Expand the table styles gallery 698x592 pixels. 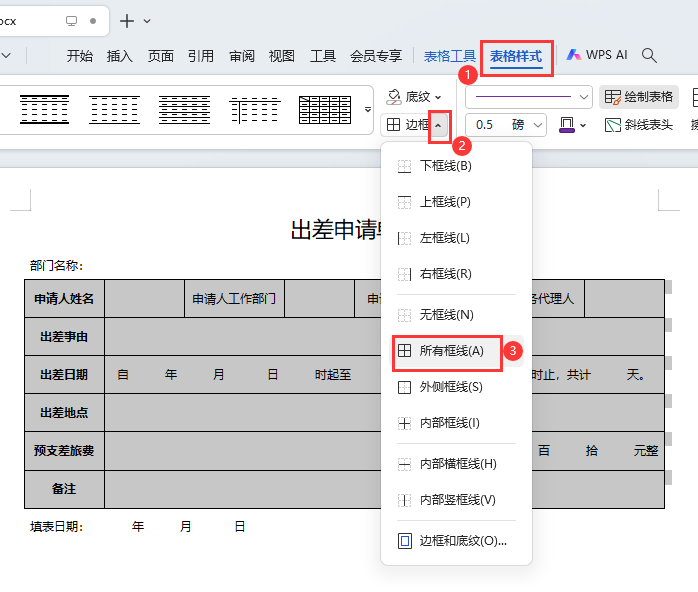click(x=368, y=109)
